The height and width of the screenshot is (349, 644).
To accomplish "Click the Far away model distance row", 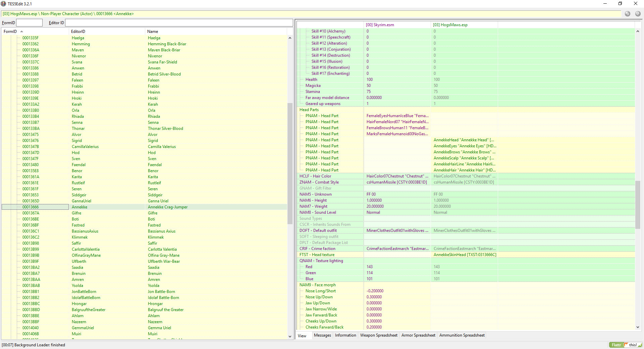I will click(x=466, y=98).
